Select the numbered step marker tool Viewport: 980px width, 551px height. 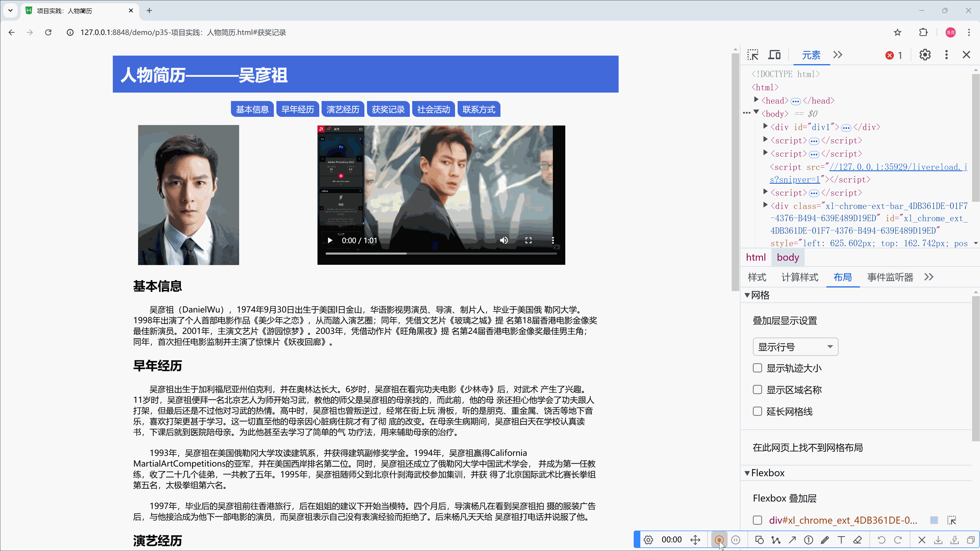coord(809,540)
